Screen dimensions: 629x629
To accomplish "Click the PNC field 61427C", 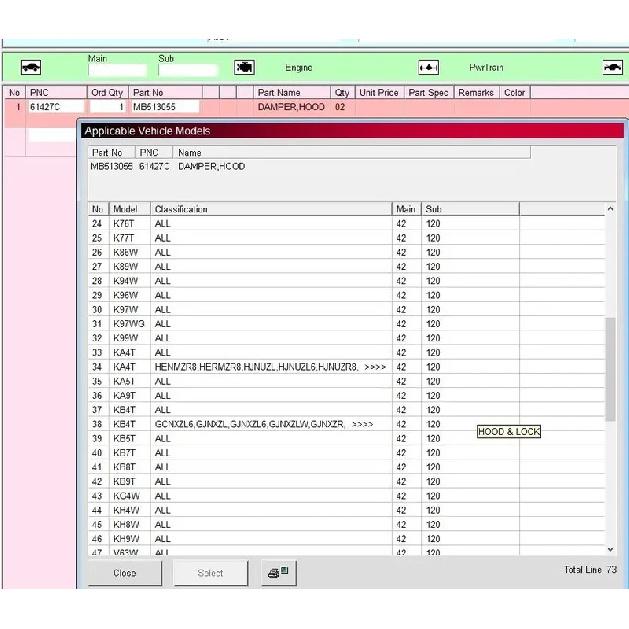I will click(x=56, y=107).
